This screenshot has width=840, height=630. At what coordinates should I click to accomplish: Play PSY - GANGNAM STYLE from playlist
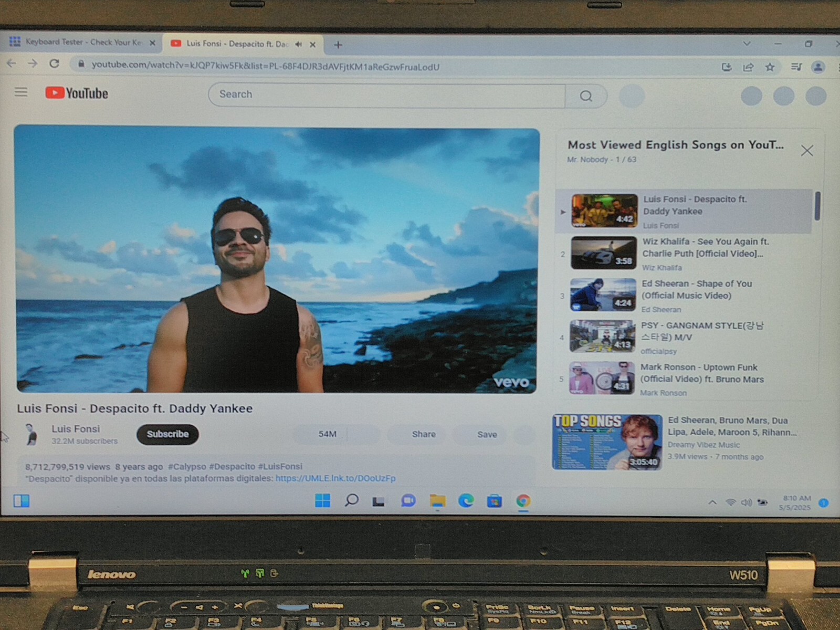684,337
